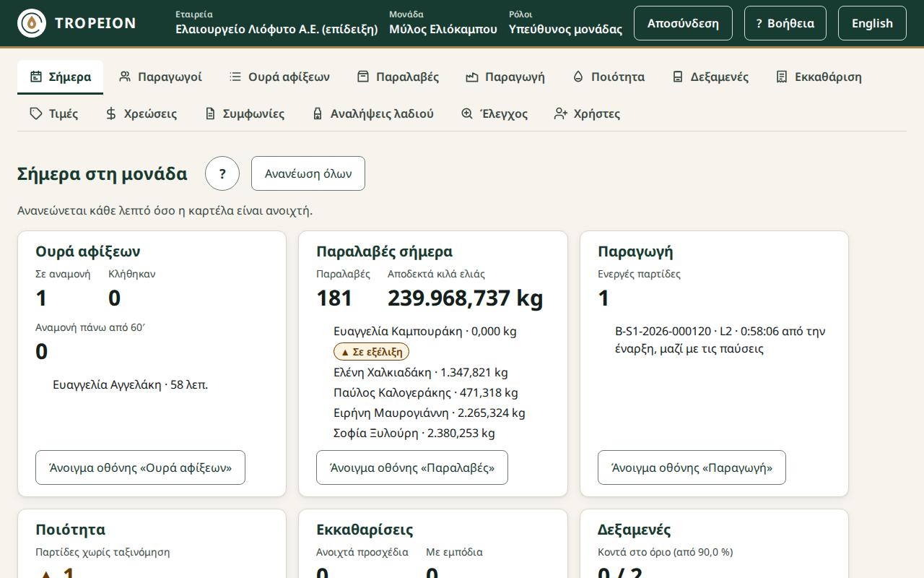Click the Σοφία Ξυλούρη · 2.380,253 kg row
Screen dimensions: 924x578
pos(414,433)
